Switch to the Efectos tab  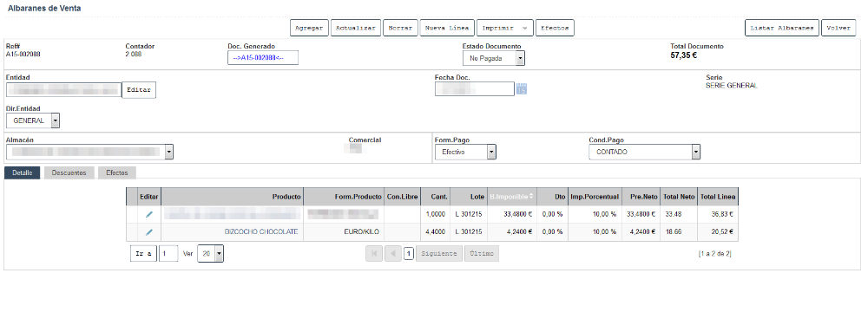tap(117, 172)
